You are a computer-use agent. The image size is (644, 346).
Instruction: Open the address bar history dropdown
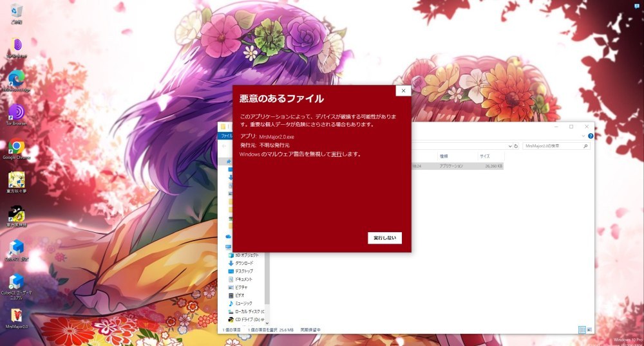point(510,146)
